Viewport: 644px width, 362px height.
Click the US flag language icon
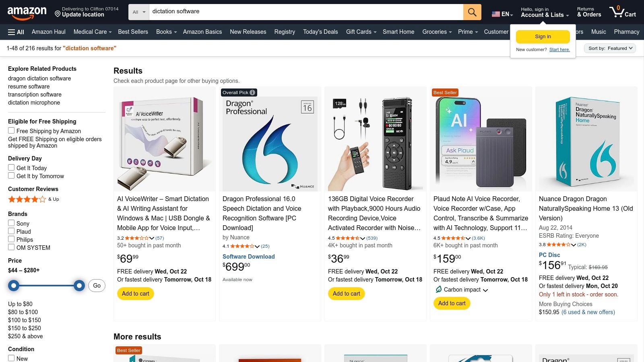[x=495, y=14]
